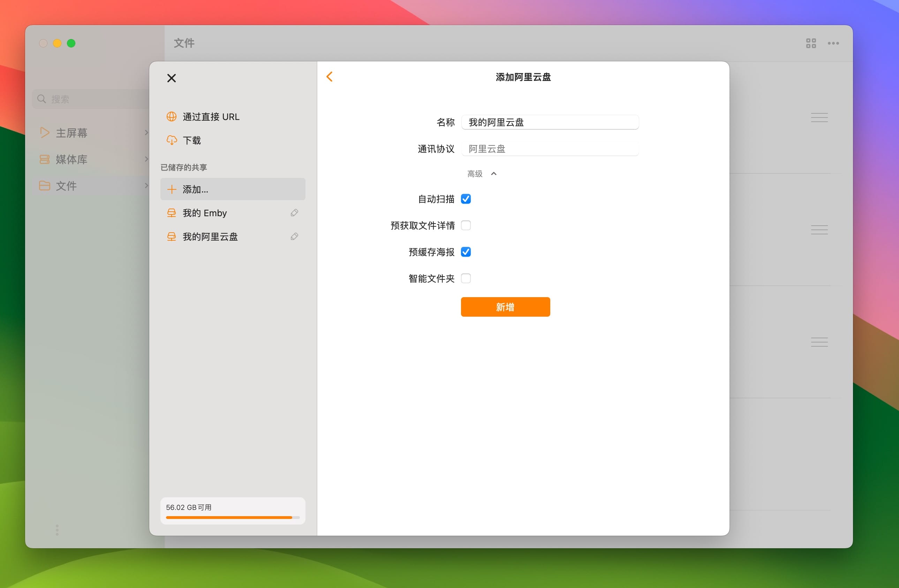This screenshot has height=588, width=899.
Task: Go back using the orange chevron
Action: point(330,77)
